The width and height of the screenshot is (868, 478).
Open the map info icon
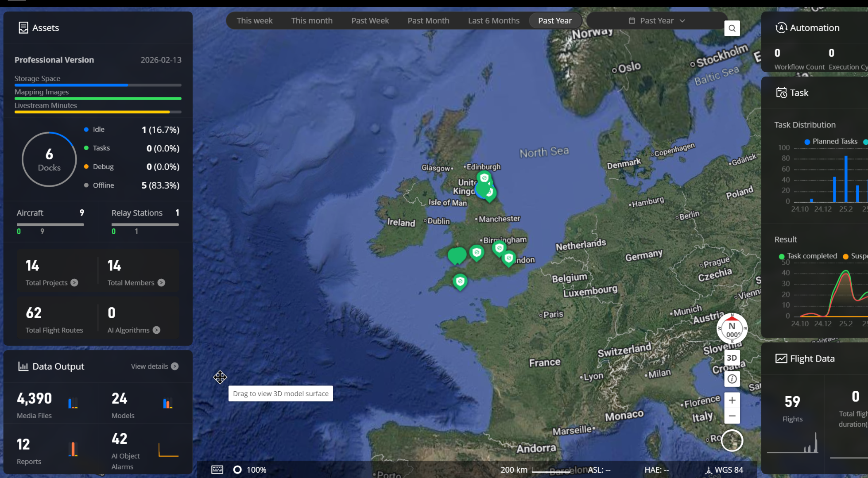(x=732, y=379)
